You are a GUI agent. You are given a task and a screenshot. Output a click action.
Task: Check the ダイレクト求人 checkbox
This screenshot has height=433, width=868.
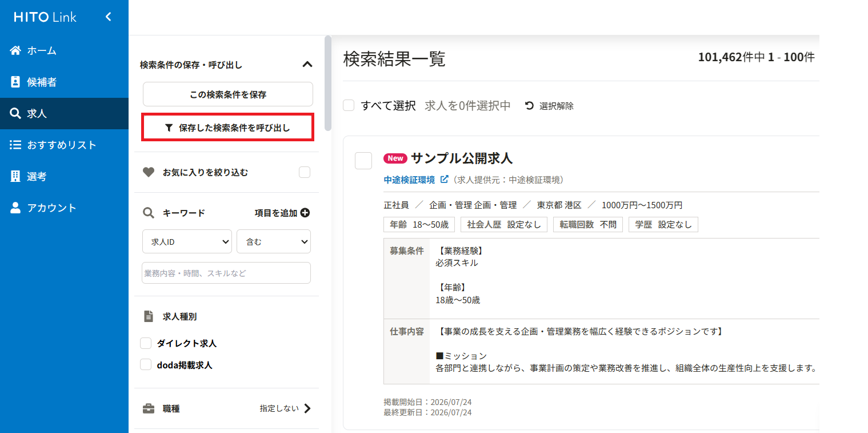click(146, 343)
